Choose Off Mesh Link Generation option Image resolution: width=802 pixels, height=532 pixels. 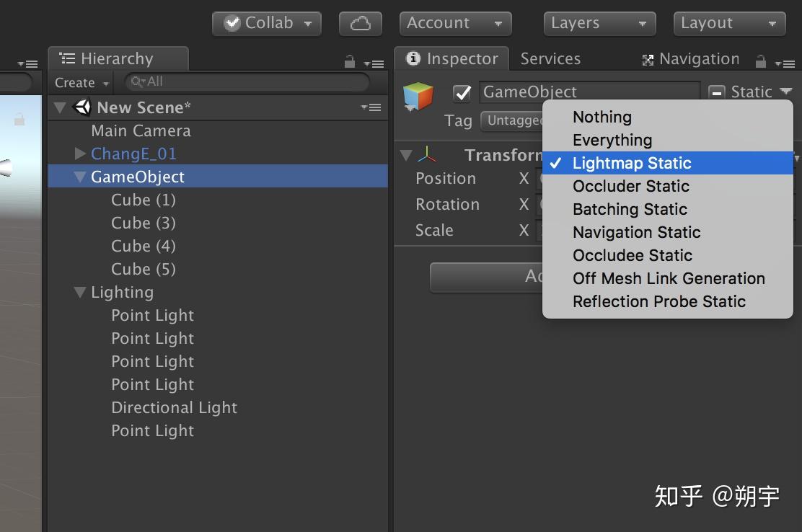coord(667,278)
